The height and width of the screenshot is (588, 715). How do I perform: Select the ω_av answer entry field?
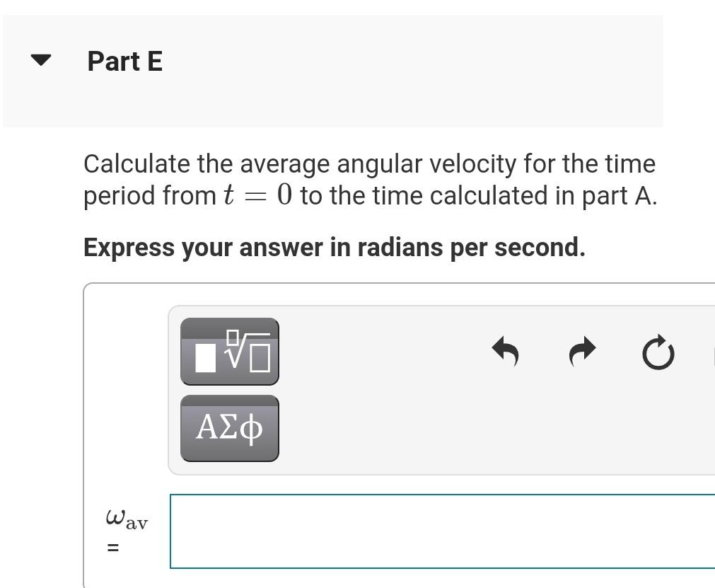pyautogui.click(x=438, y=531)
